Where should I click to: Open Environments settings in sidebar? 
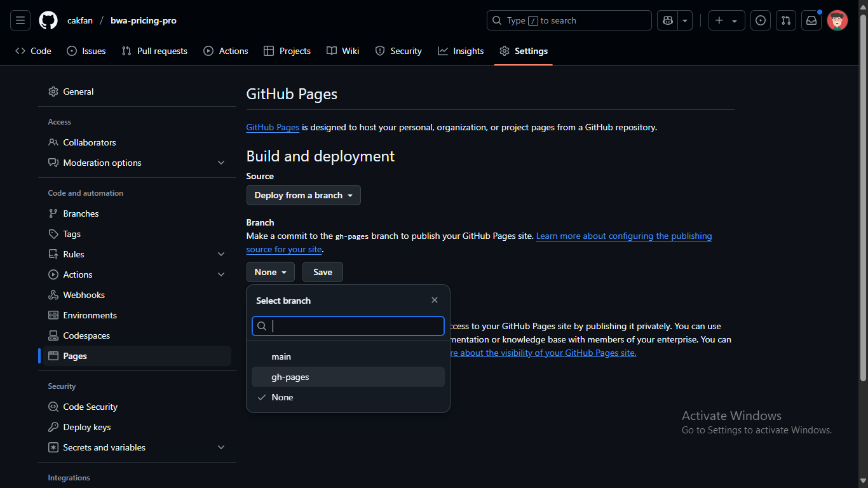point(137,315)
